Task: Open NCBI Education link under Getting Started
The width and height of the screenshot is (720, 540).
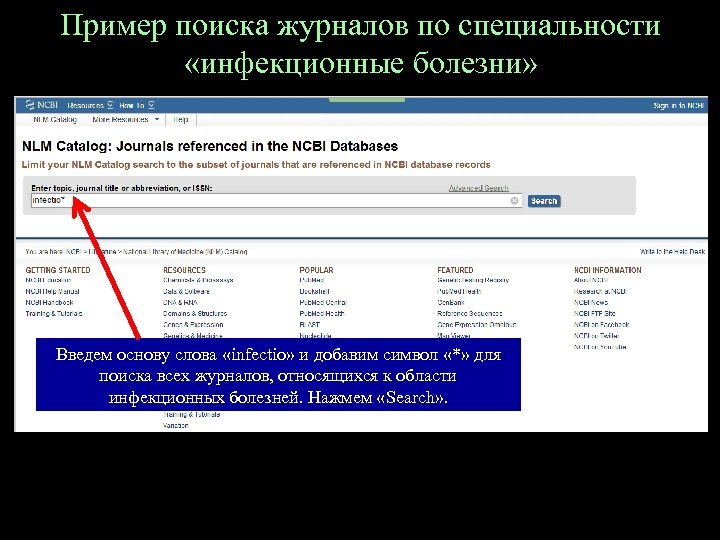Action: [x=48, y=280]
